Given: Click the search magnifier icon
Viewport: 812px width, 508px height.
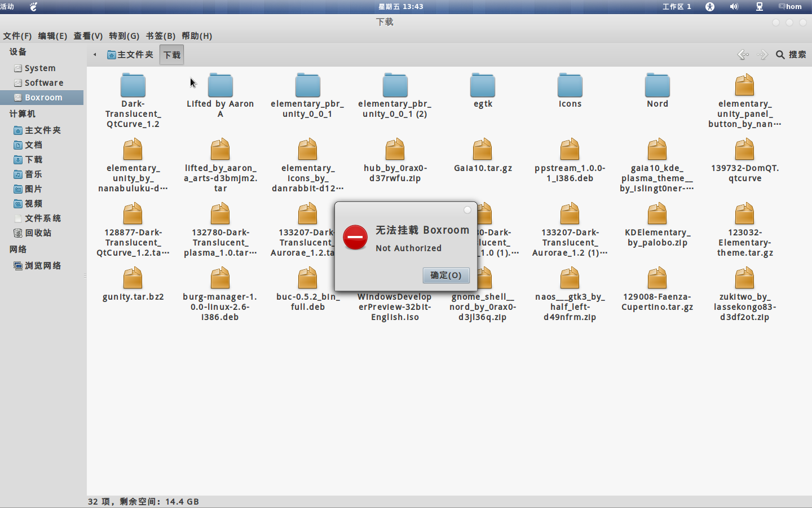Looking at the screenshot, I should point(780,55).
